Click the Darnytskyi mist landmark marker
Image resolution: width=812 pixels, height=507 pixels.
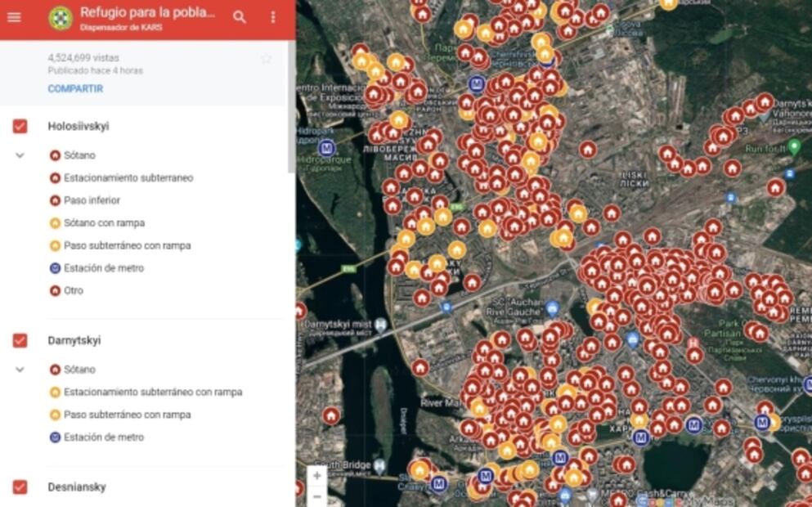click(381, 325)
